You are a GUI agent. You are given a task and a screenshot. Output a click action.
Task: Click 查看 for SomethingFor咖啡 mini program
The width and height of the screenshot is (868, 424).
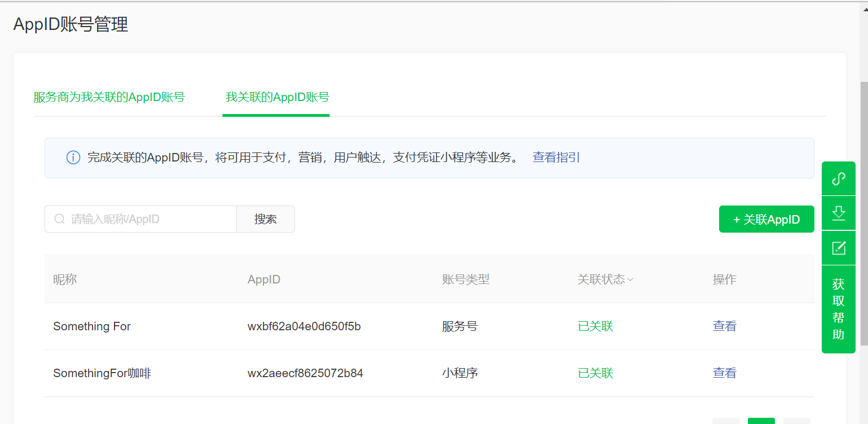pos(724,373)
